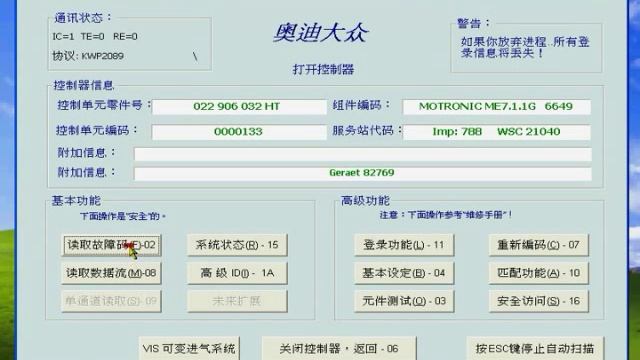Click 按ESC键停止自动扫描 button

(535, 349)
